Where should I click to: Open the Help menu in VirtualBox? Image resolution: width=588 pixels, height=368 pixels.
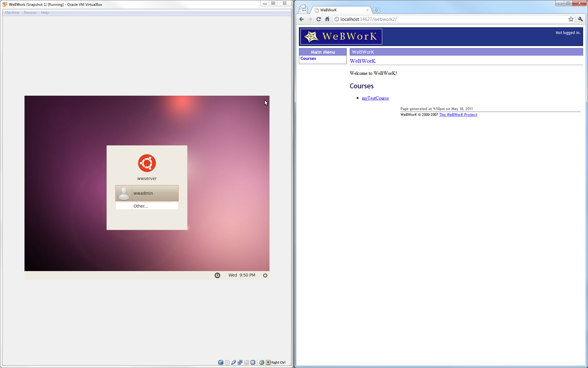pyautogui.click(x=45, y=13)
